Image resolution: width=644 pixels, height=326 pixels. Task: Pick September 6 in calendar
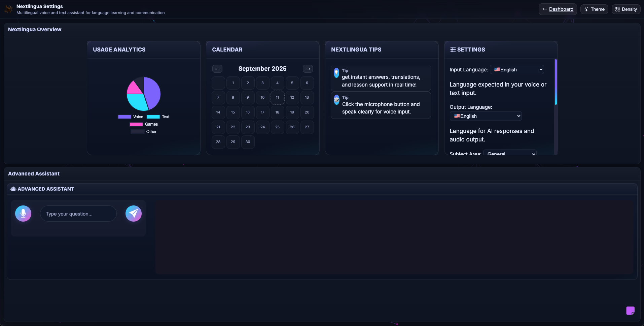[x=307, y=83]
